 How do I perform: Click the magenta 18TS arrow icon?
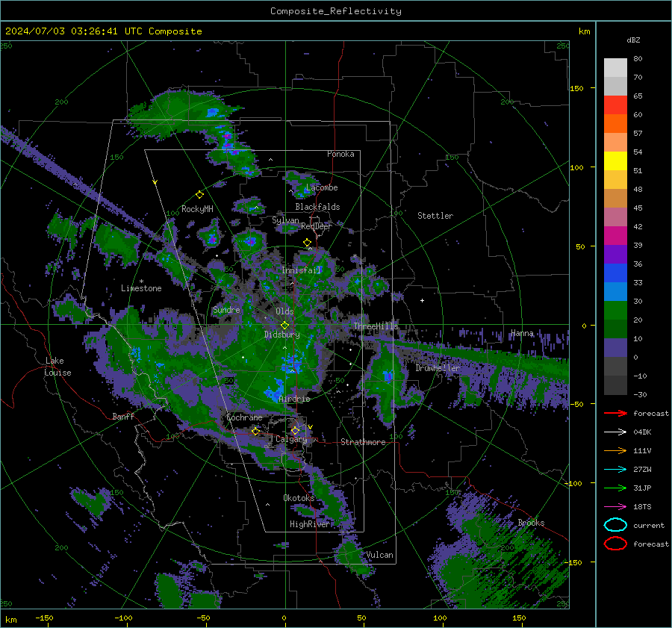point(615,507)
